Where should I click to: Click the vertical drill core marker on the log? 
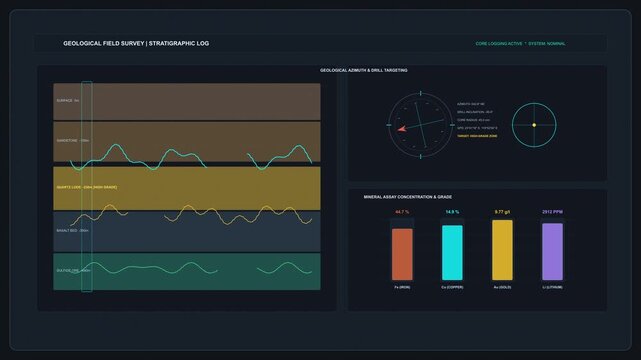coord(87,187)
